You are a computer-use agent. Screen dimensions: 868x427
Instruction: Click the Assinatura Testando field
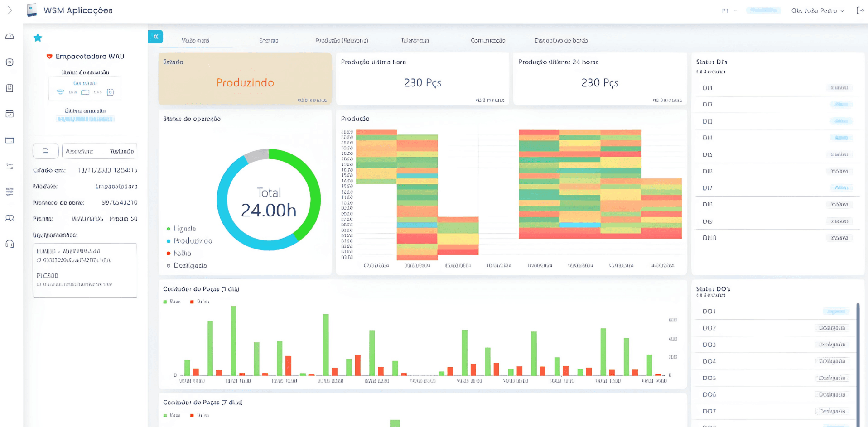(100, 151)
